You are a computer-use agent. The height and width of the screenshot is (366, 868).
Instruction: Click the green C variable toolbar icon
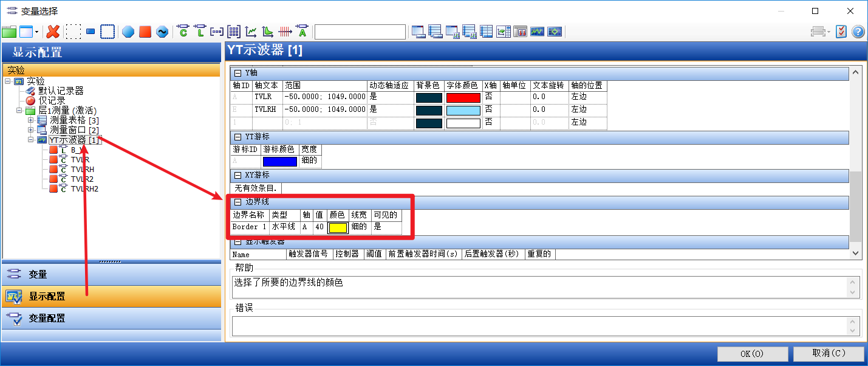[182, 32]
